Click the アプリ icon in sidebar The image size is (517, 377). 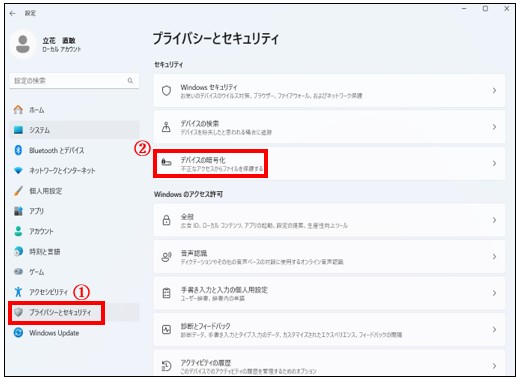(18, 211)
